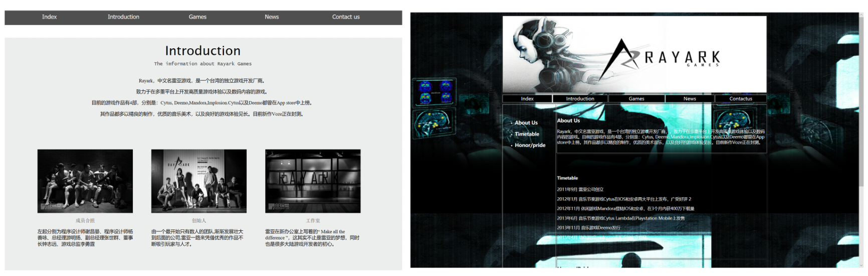
Task: Click the 成员合照 caption
Action: pyautogui.click(x=85, y=221)
